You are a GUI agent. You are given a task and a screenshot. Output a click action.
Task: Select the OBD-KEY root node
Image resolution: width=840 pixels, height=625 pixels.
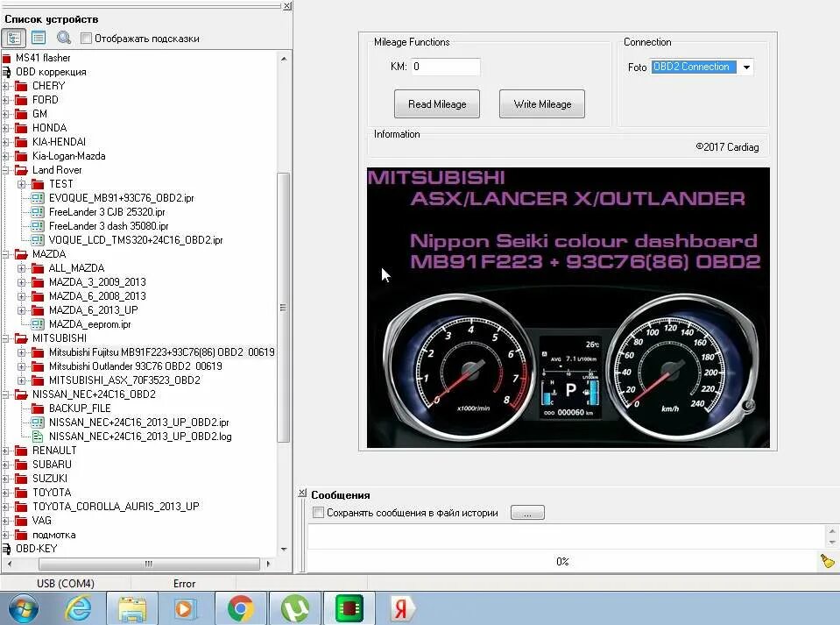pos(36,549)
